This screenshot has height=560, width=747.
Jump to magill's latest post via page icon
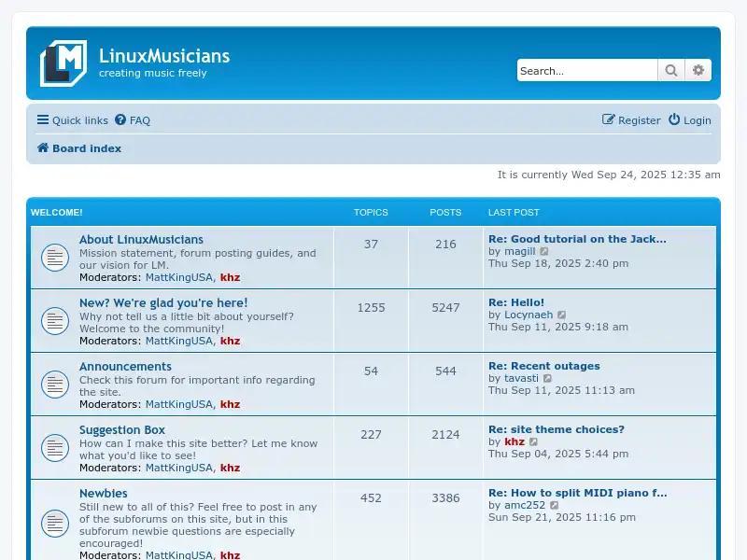coord(544,251)
